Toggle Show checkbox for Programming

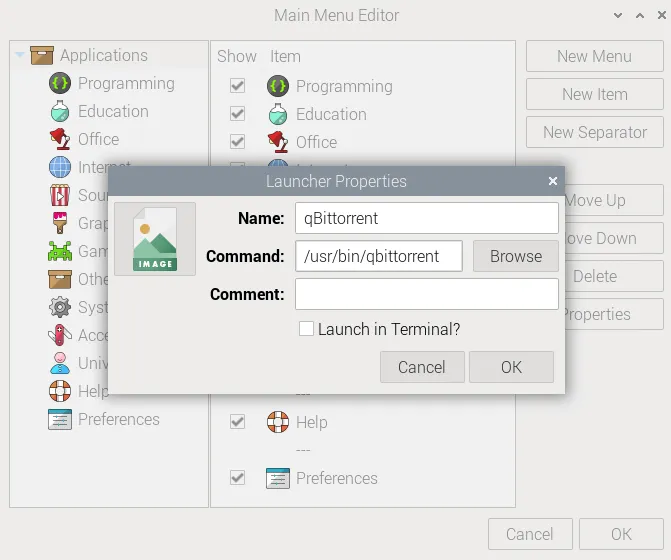[238, 86]
